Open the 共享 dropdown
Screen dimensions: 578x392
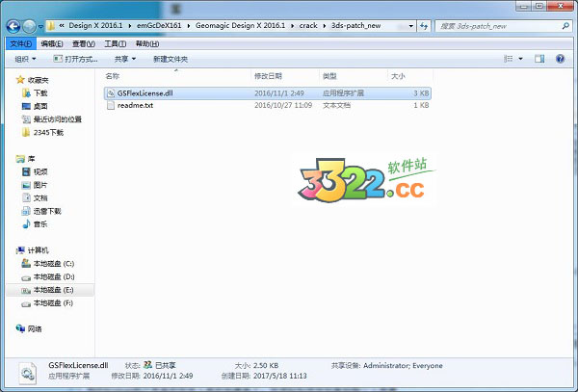[x=125, y=59]
